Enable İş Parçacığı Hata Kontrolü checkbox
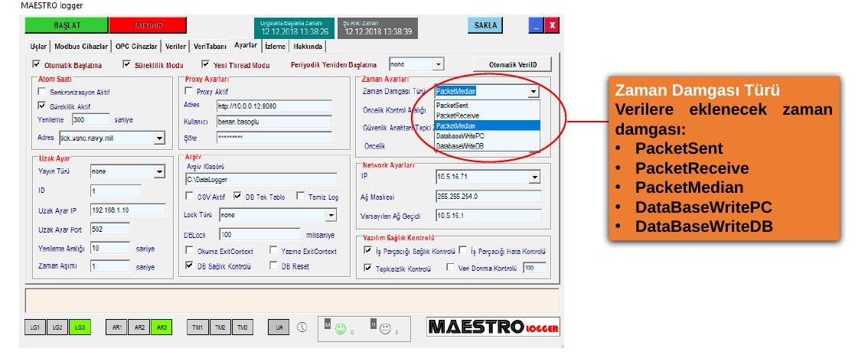Image resolution: width=868 pixels, height=355 pixels. (463, 250)
